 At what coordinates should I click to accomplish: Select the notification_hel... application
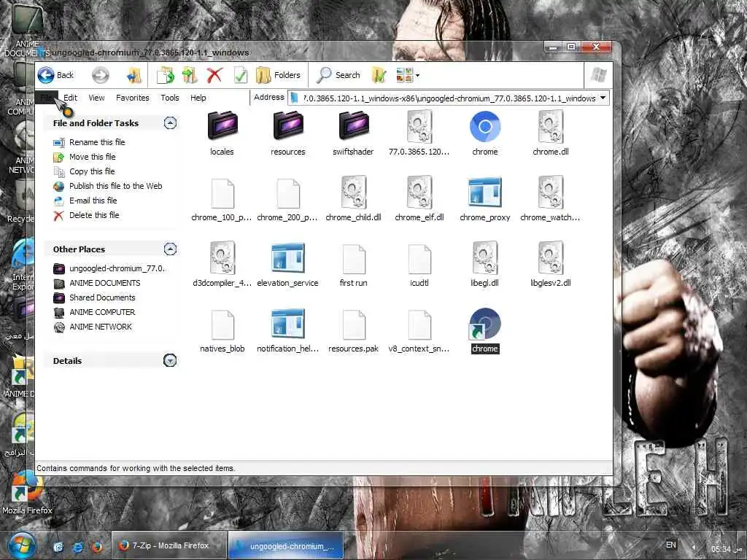tap(287, 331)
